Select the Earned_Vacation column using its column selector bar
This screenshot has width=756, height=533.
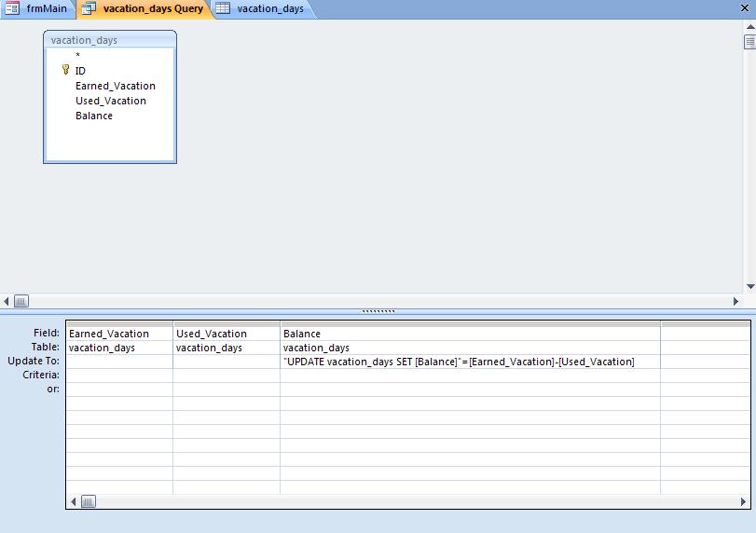119,324
